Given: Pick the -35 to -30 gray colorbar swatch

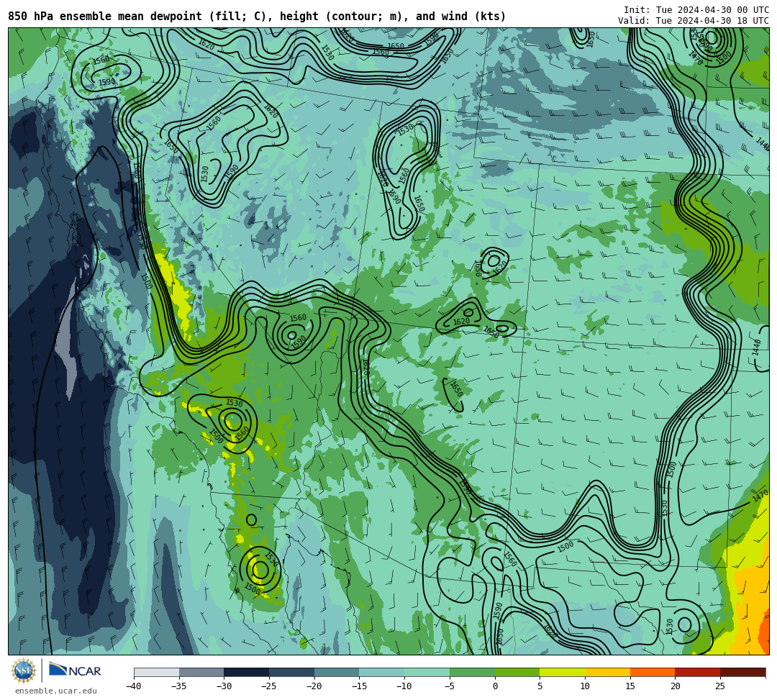Looking at the screenshot, I should [201, 672].
